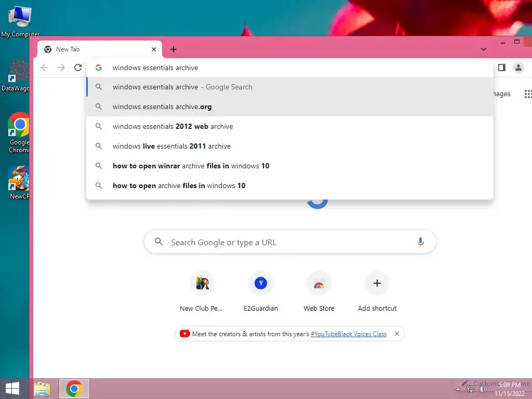Viewport: 532px width, 399px height.
Task: Click the Chrome taskbar button
Action: tap(74, 389)
